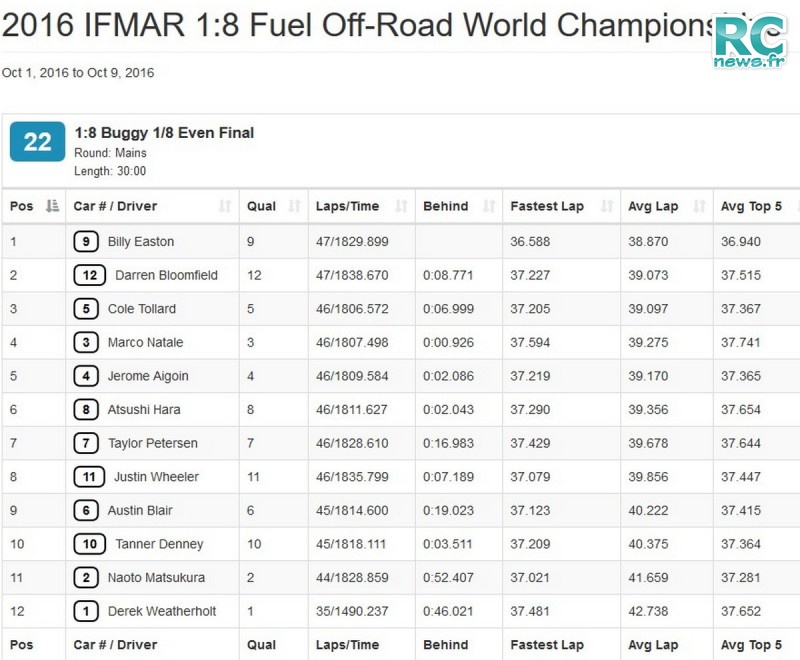Select Derek Weatherholt's row
800x660 pixels.
[x=401, y=611]
